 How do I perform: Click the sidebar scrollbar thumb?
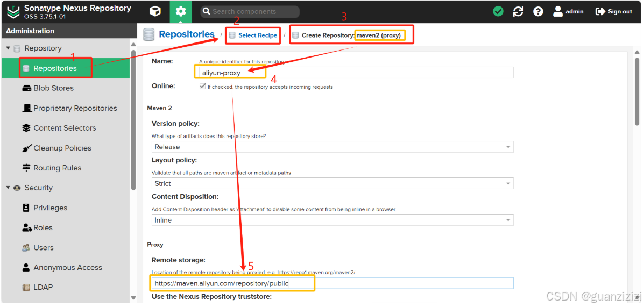133,120
